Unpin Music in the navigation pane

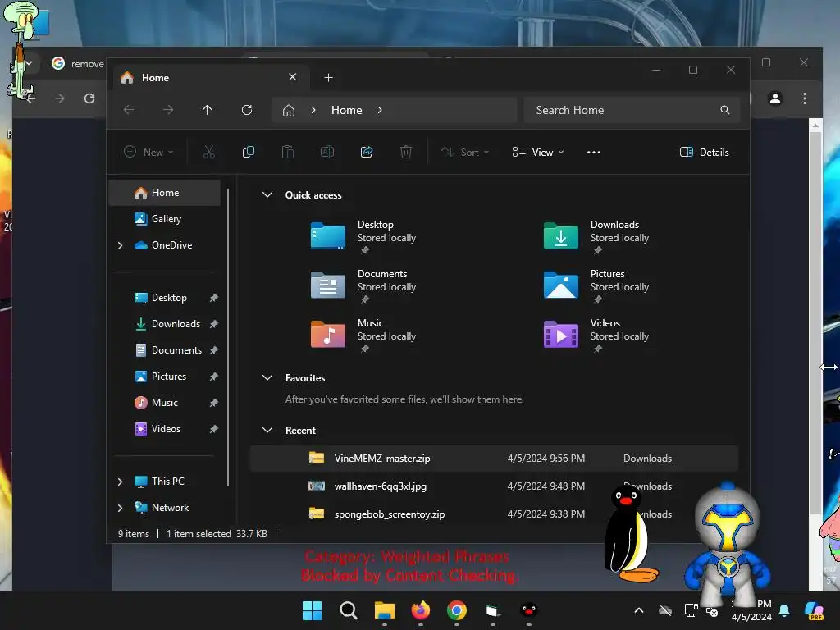point(214,403)
